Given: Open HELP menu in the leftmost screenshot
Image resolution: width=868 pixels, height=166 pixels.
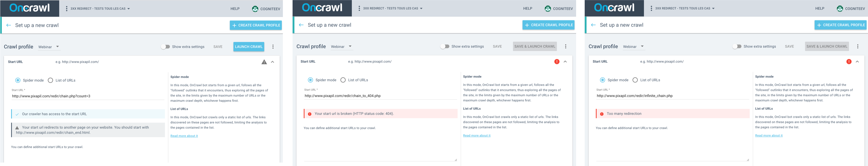Looking at the screenshot, I should pyautogui.click(x=235, y=9).
